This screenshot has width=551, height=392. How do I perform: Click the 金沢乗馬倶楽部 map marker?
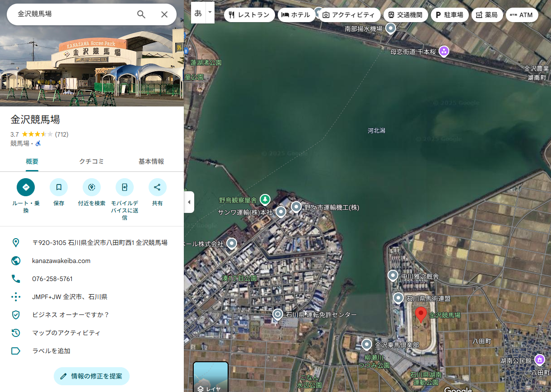367,345
